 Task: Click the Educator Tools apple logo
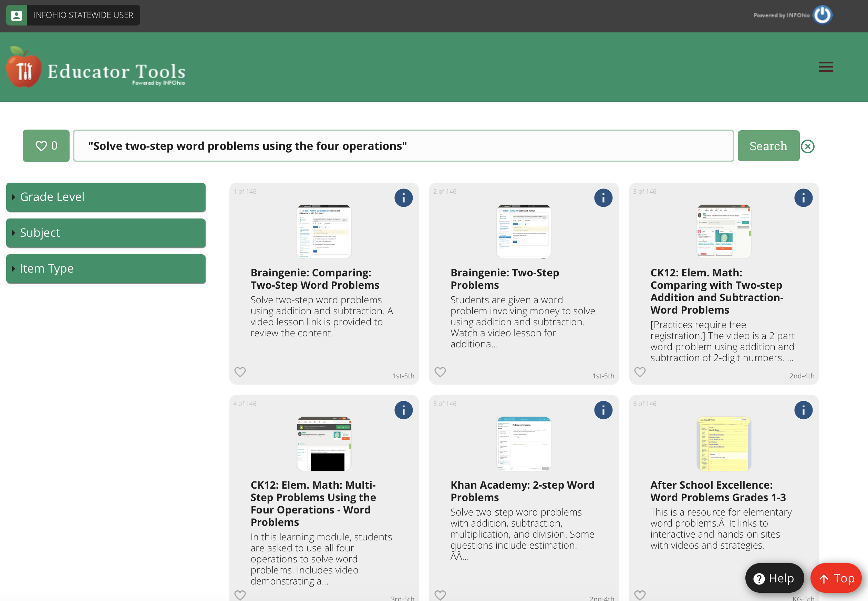point(24,67)
